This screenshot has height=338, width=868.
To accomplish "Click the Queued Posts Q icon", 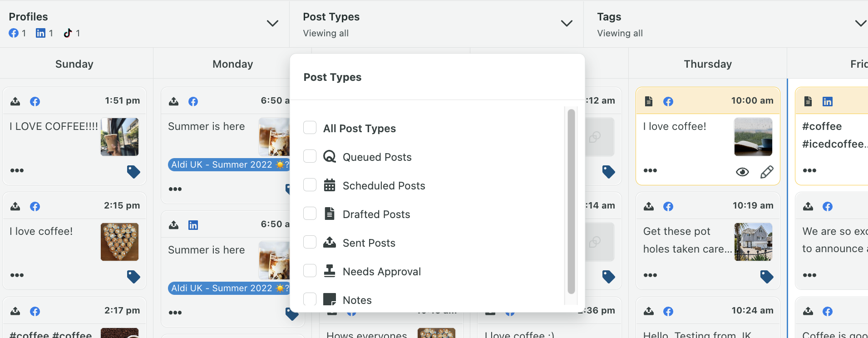I will click(330, 157).
